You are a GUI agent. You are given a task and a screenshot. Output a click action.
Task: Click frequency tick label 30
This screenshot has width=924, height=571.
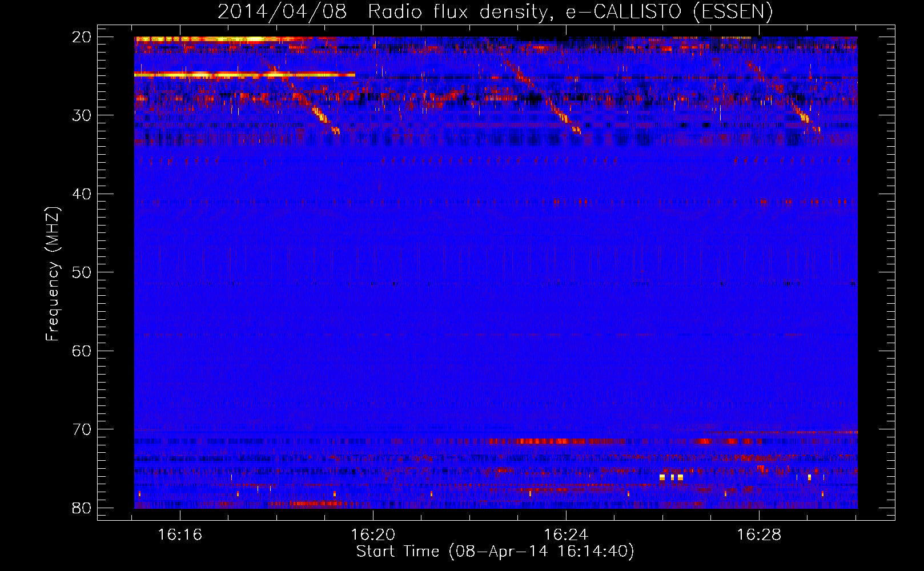(82, 115)
